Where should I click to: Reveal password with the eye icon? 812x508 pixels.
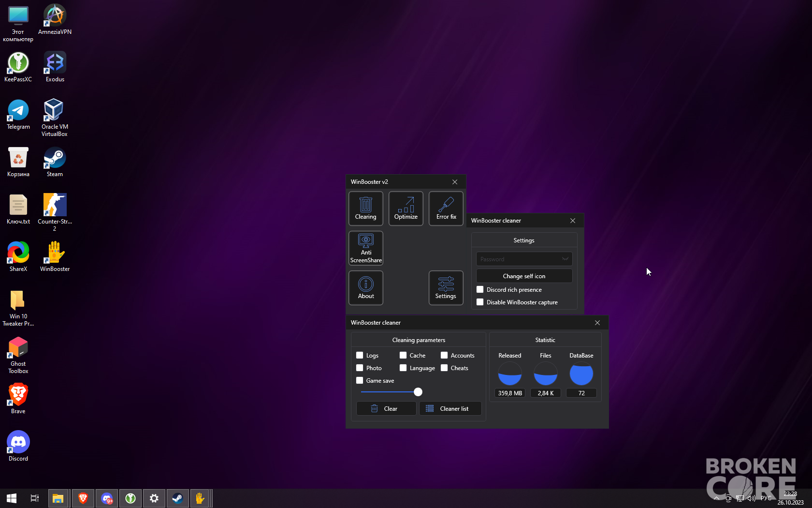[x=565, y=259]
